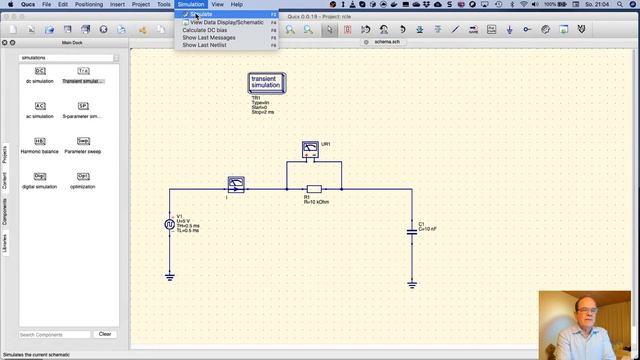
Task: Open Show Last Netlist entry
Action: coord(227,45)
